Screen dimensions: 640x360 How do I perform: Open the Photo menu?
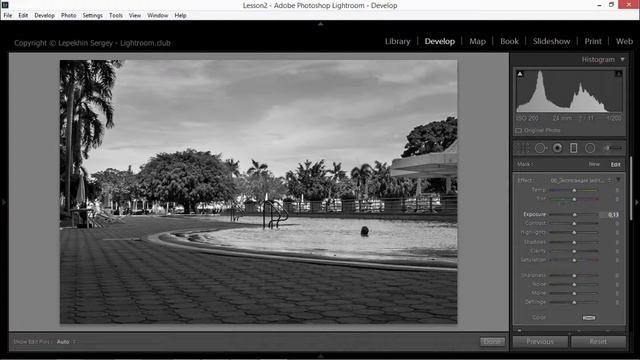69,16
